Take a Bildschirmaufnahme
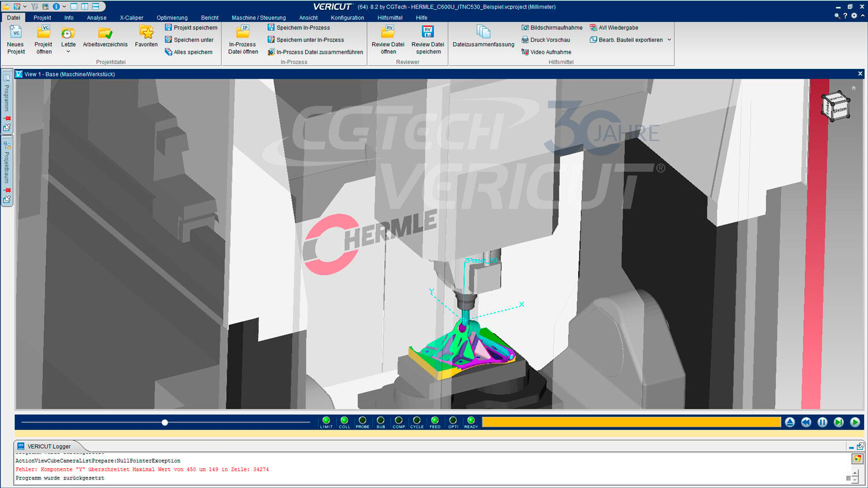This screenshot has width=868, height=488. 552,28
